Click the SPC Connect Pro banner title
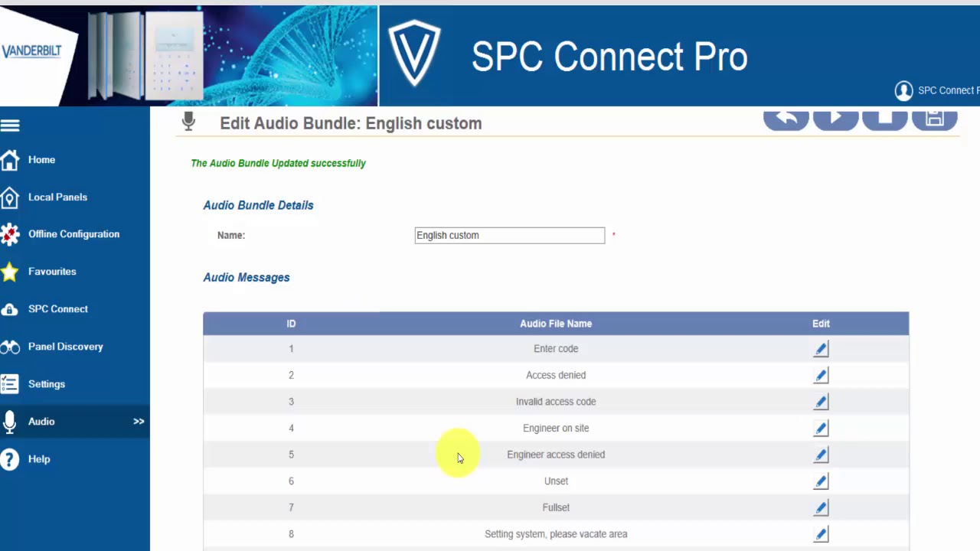Viewport: 980px width, 551px height. [x=609, y=57]
